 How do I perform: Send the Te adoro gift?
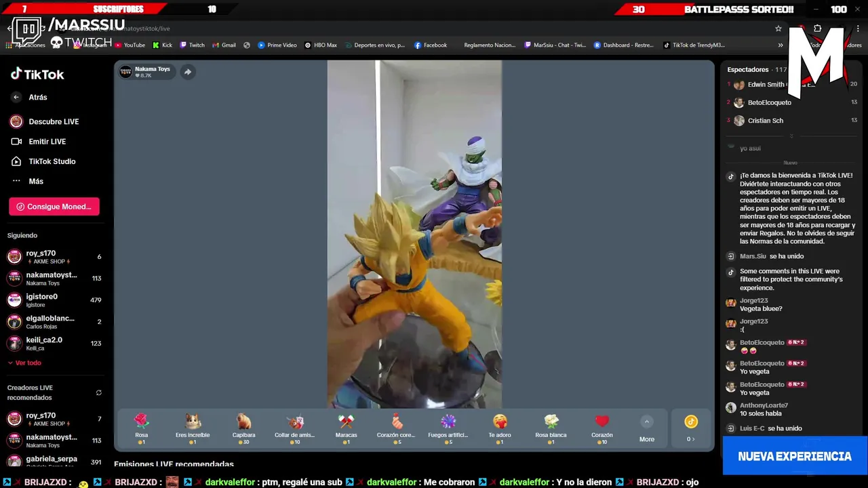point(500,428)
